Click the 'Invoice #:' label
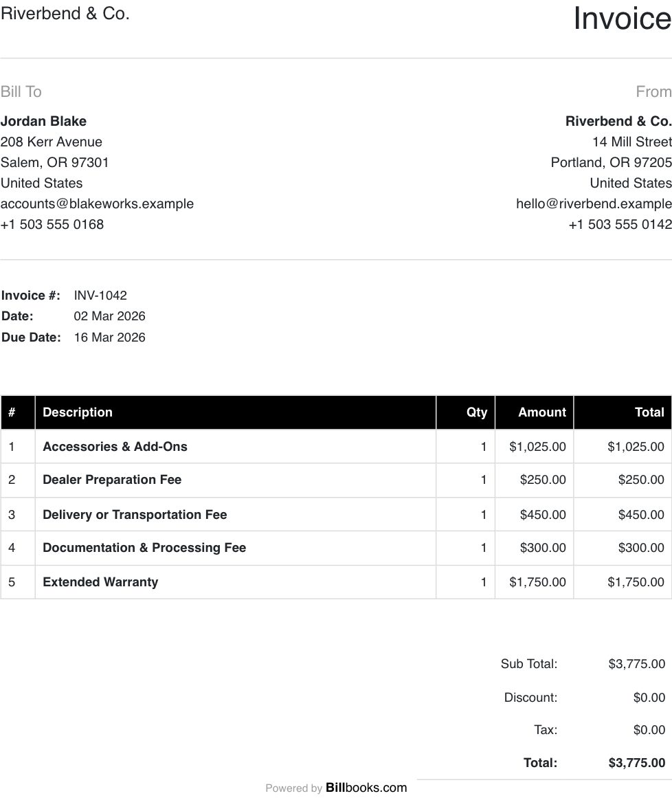Screen dimensions: 672x798 click(30, 295)
